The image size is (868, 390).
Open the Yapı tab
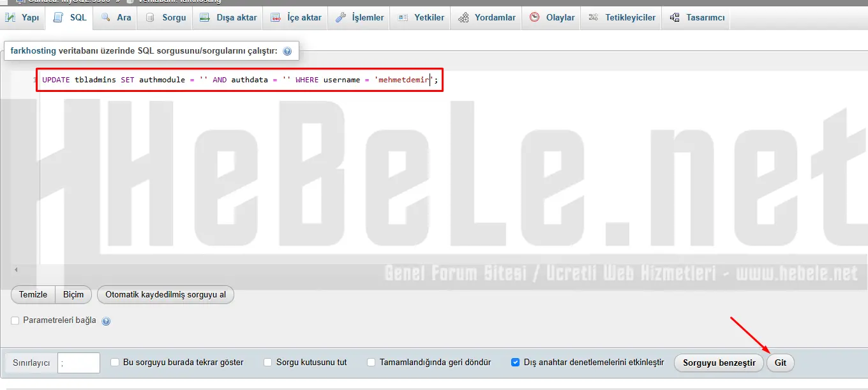(x=23, y=17)
